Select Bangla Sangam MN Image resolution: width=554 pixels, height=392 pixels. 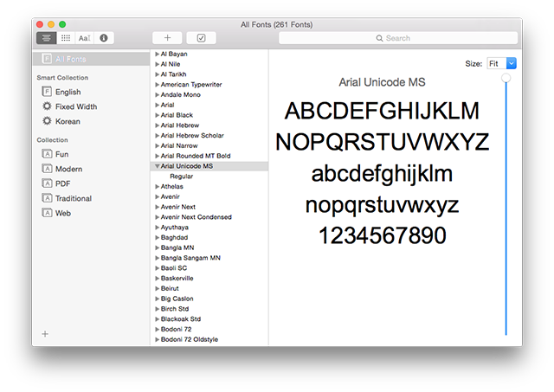click(209, 258)
